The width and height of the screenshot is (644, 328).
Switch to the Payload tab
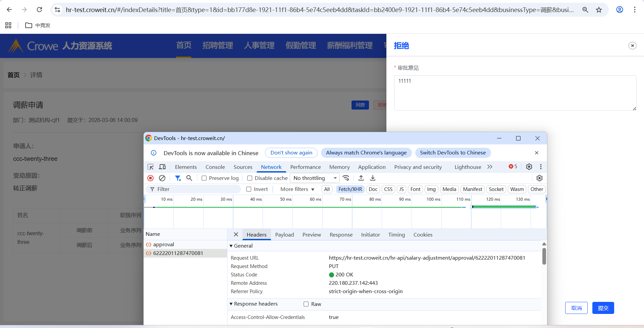[284, 235]
